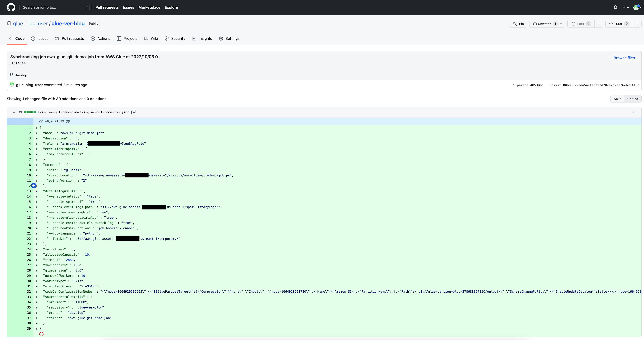This screenshot has height=340, width=644.
Task: Open the Fork dropdown arrow
Action: tap(599, 24)
